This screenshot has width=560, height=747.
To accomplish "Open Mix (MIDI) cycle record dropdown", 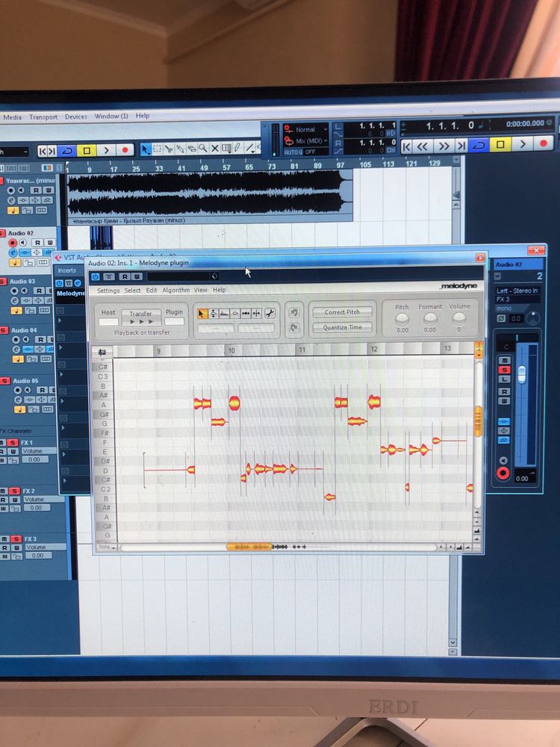I will coord(305,141).
